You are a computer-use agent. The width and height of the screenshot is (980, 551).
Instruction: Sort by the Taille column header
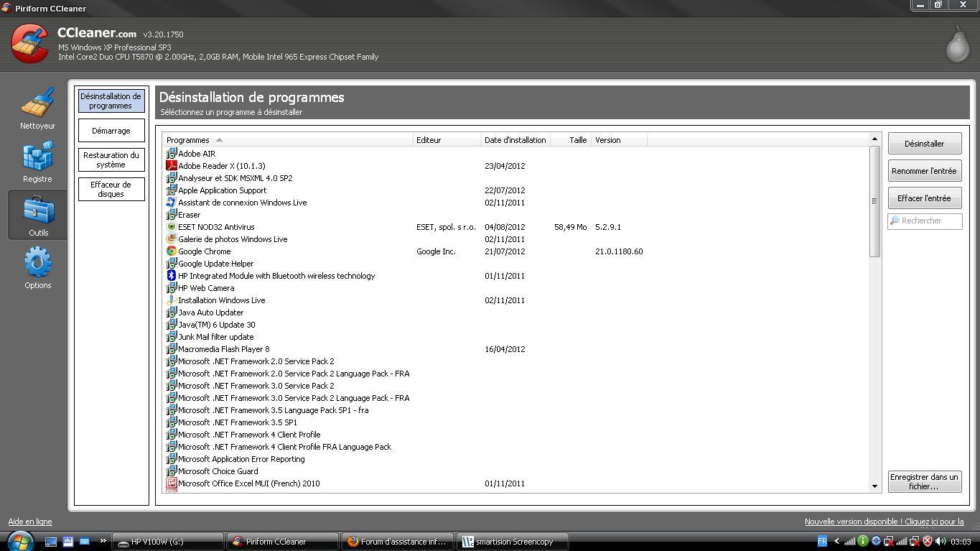(571, 140)
